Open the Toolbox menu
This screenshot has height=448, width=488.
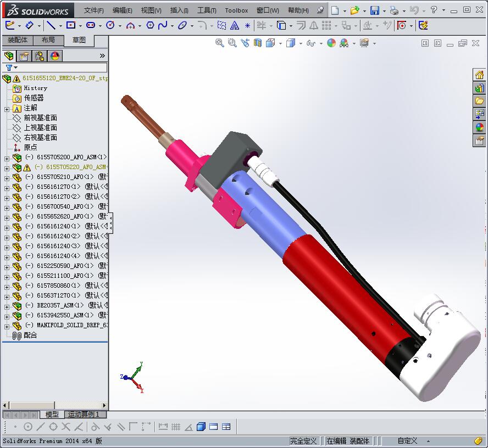[x=236, y=10]
